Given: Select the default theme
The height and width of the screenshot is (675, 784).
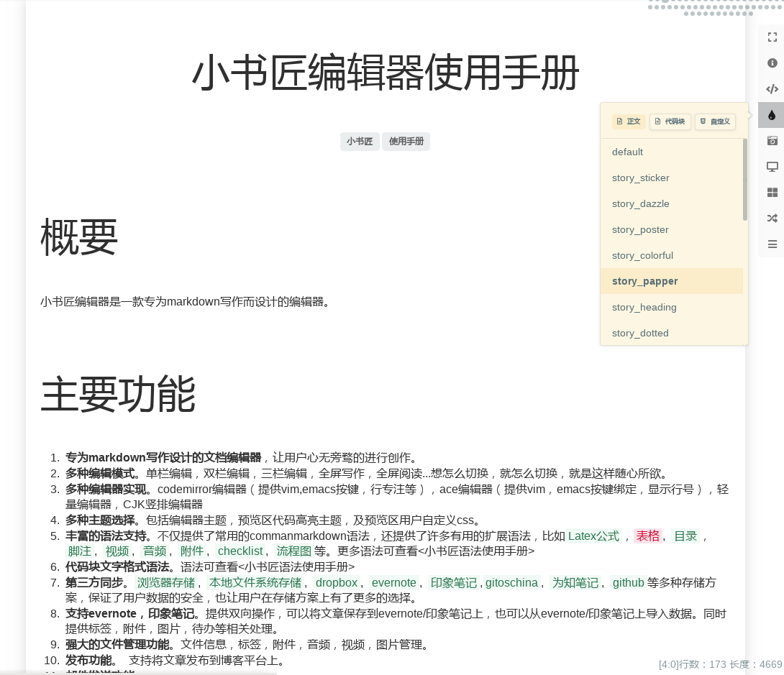Looking at the screenshot, I should [x=672, y=152].
